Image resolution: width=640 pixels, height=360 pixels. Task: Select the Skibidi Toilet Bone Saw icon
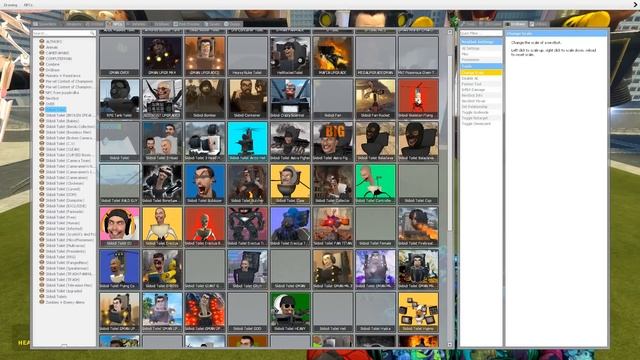click(x=162, y=184)
